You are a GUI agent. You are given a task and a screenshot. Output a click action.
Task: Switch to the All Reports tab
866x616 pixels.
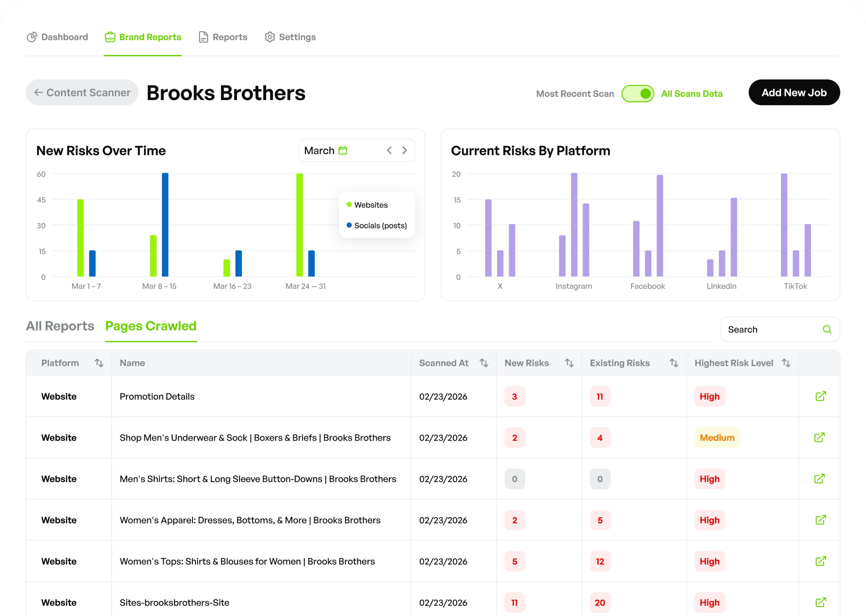pos(60,326)
